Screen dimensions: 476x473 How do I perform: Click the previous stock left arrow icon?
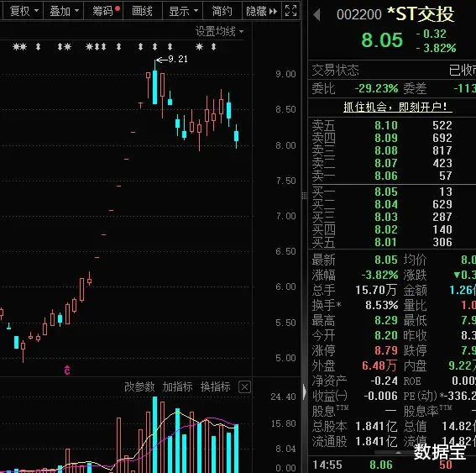click(x=316, y=14)
